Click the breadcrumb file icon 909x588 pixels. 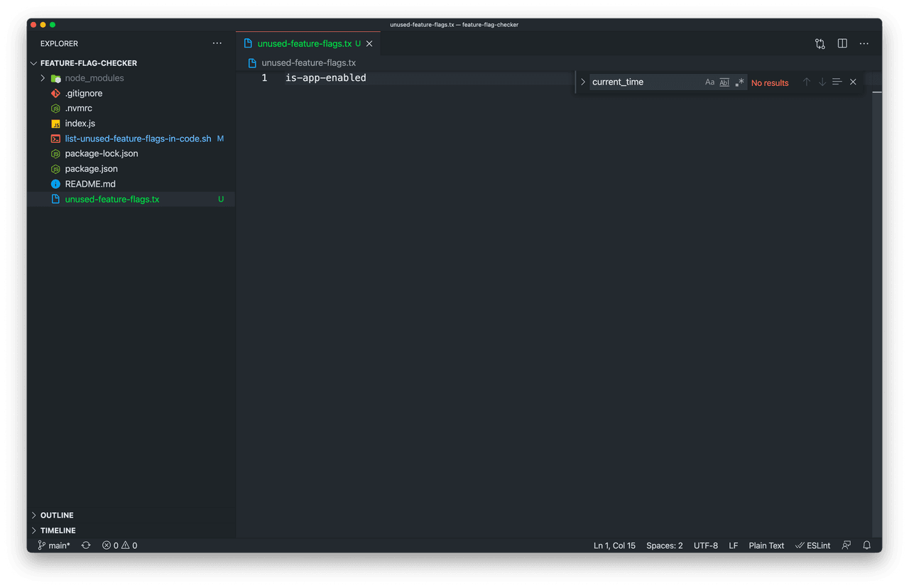pos(252,63)
